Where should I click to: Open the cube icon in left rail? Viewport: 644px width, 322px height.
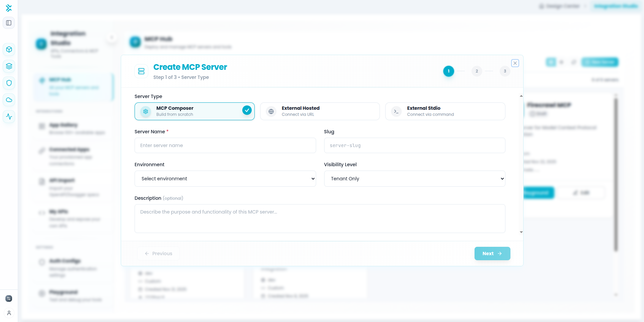click(9, 49)
